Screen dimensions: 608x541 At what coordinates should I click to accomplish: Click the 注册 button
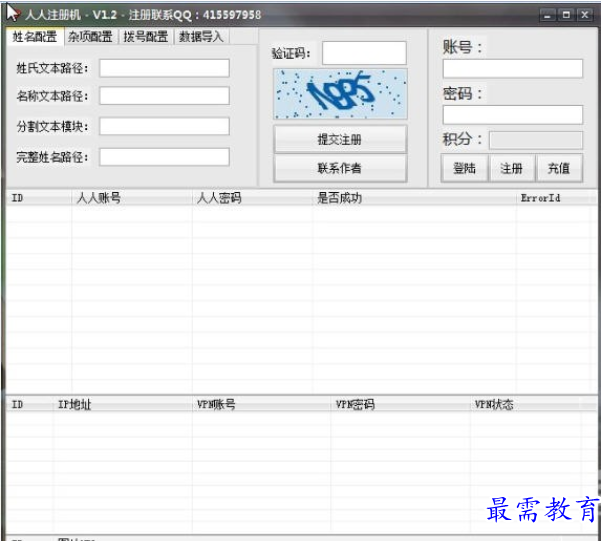click(x=512, y=168)
